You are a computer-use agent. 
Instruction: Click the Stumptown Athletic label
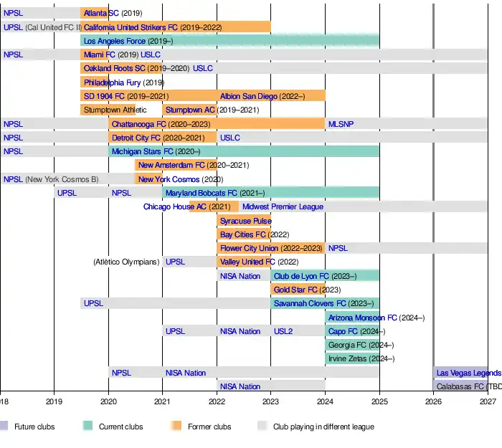tap(115, 110)
